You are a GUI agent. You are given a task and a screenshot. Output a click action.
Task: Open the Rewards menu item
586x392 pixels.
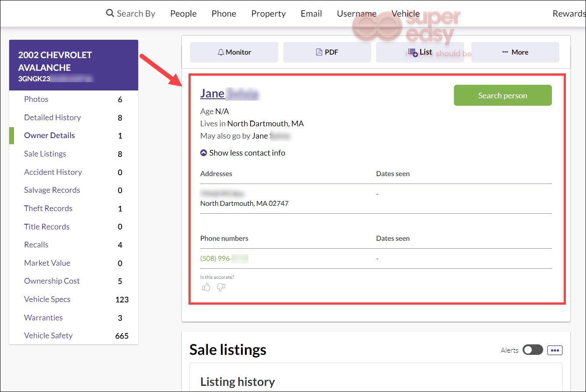click(569, 14)
